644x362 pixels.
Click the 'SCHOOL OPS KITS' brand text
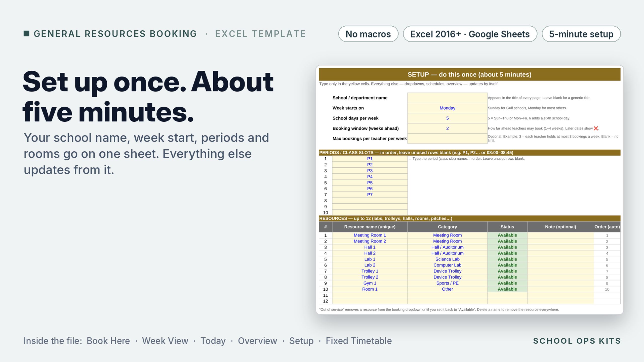point(577,341)
